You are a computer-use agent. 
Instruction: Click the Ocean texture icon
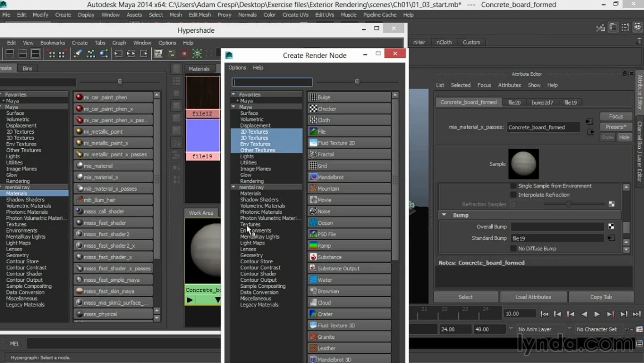pos(314,223)
